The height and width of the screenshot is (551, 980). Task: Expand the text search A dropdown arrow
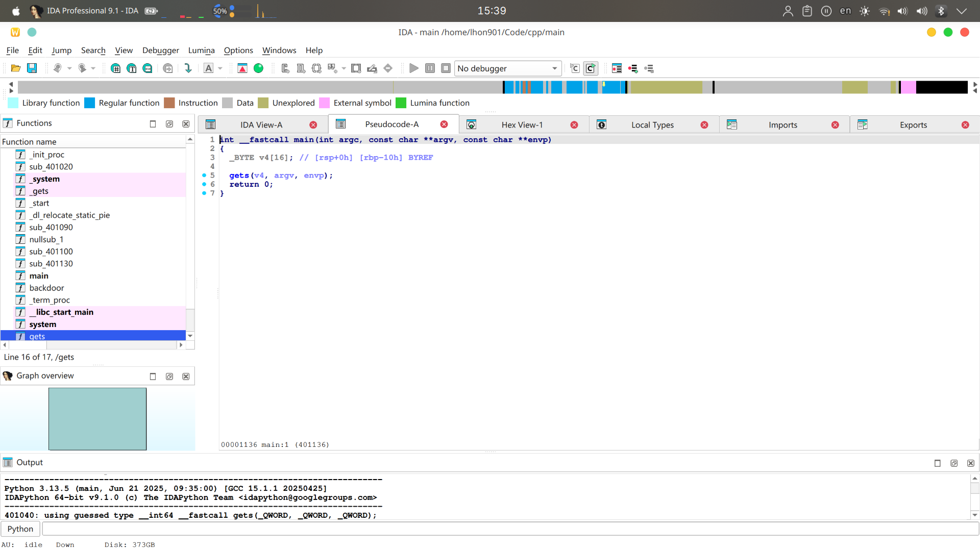[x=220, y=68]
